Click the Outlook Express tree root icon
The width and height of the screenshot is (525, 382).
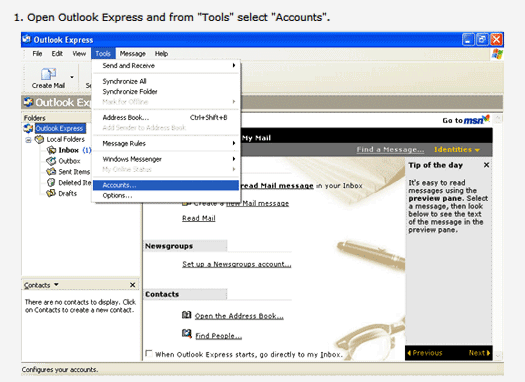[28, 128]
